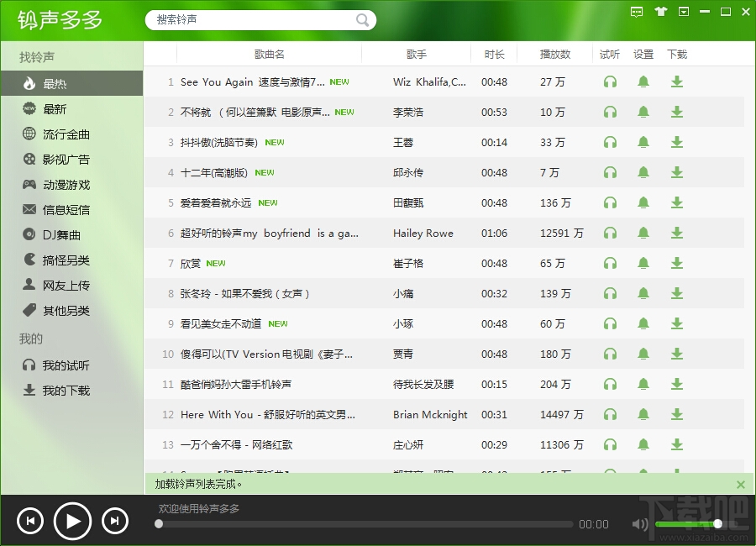Close the '加载铃声列表完成' notification

(741, 485)
